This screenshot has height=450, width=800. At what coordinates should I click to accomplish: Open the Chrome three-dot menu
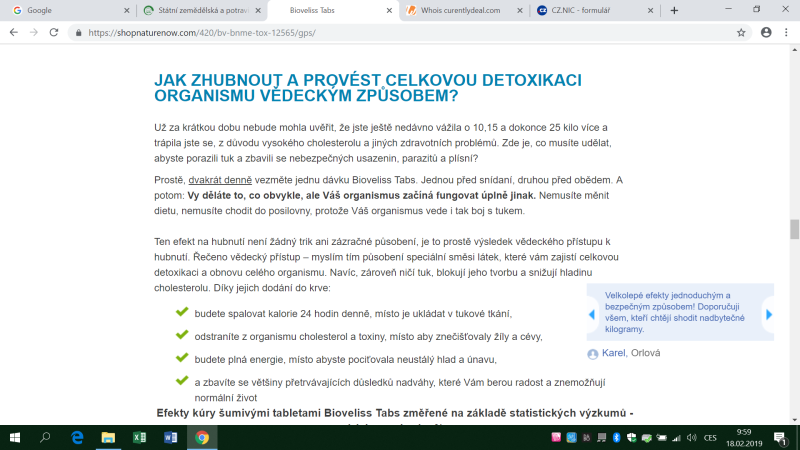786,32
